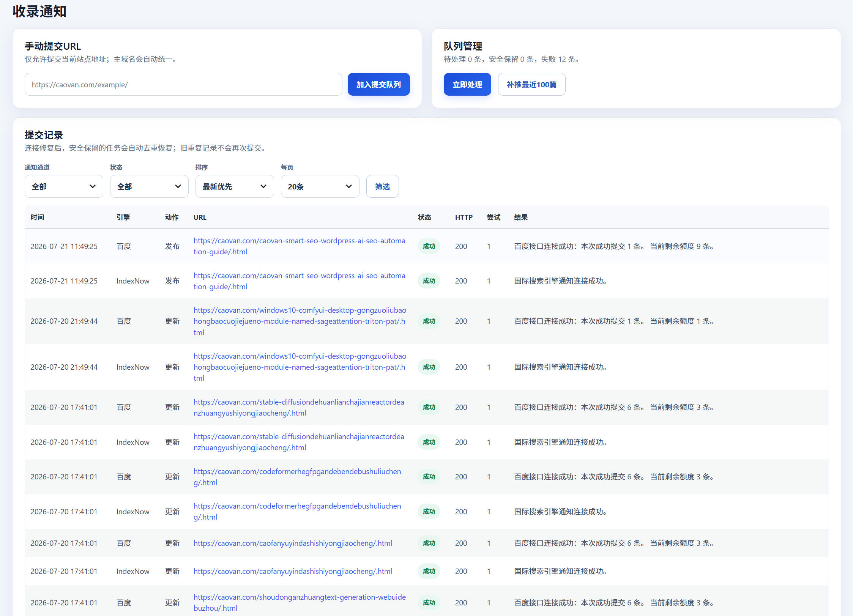Click the 提交记录 section heading
The width and height of the screenshot is (853, 616).
tap(44, 135)
